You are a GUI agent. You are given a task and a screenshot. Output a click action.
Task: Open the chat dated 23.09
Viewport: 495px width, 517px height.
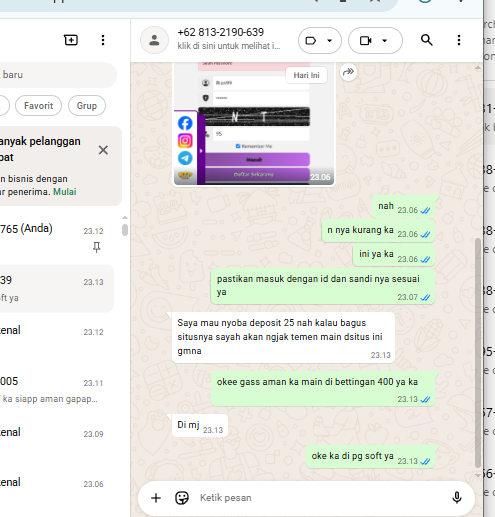(x=57, y=440)
